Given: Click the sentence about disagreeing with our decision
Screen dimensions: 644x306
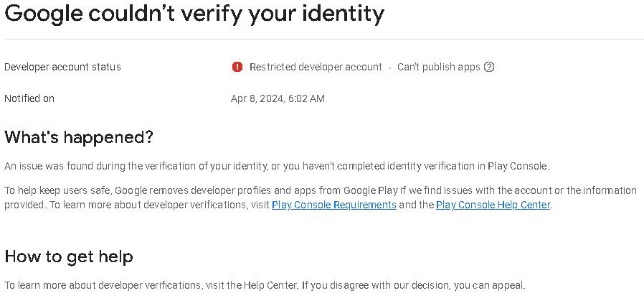Looking at the screenshot, I should click(x=414, y=285).
